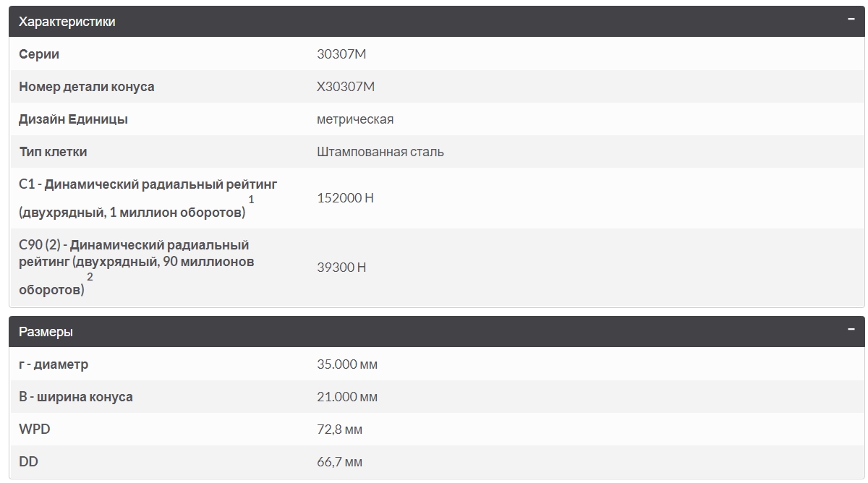The height and width of the screenshot is (483, 868).
Task: Select the В - ширина конуса label
Action: click(76, 397)
